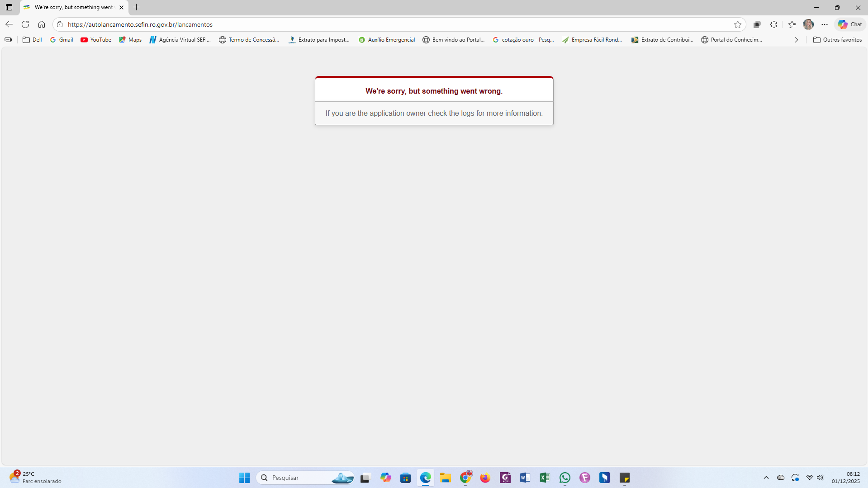The image size is (868, 488).
Task: Open the Agência Virtual SEFIN bookmark
Action: pos(180,40)
